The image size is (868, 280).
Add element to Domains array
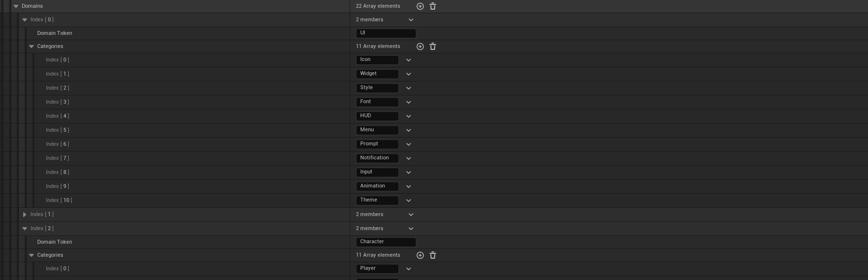(420, 6)
